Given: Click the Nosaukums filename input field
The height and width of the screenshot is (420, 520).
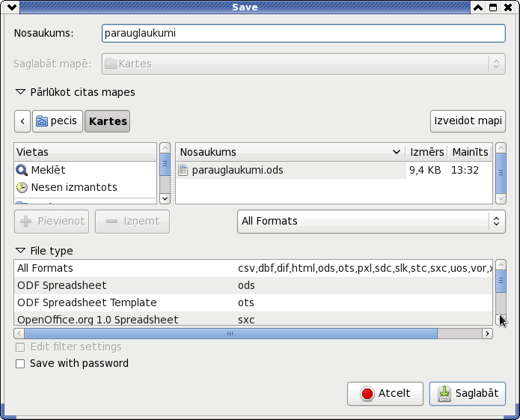Looking at the screenshot, I should [x=304, y=33].
